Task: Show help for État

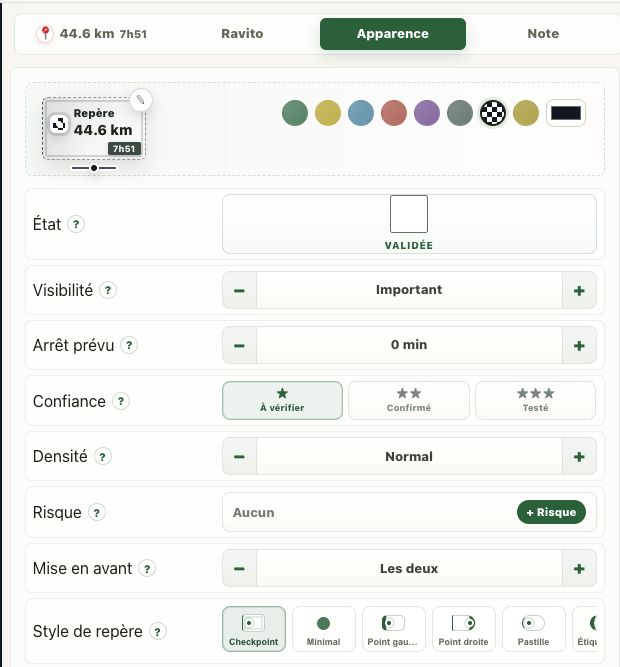Action: coord(76,224)
